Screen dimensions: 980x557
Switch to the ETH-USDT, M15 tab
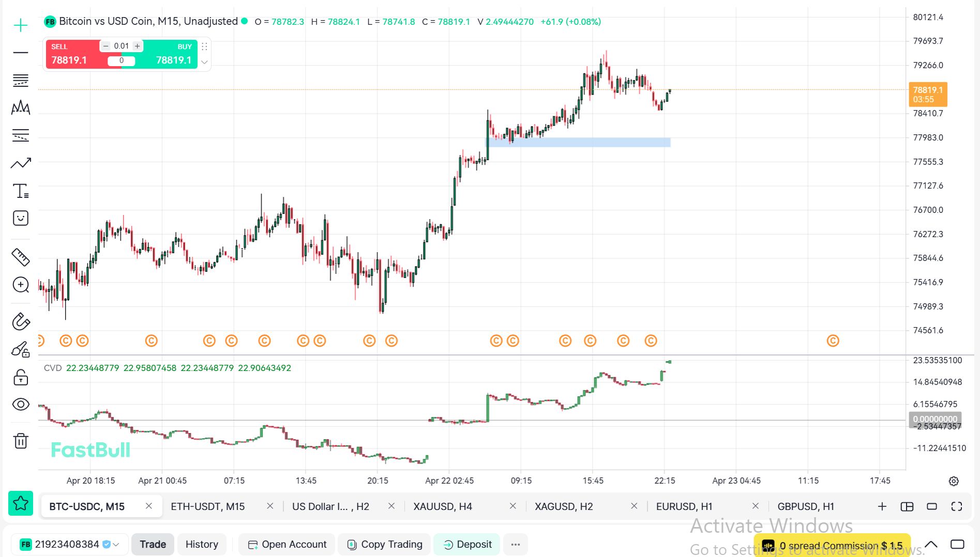pos(208,506)
